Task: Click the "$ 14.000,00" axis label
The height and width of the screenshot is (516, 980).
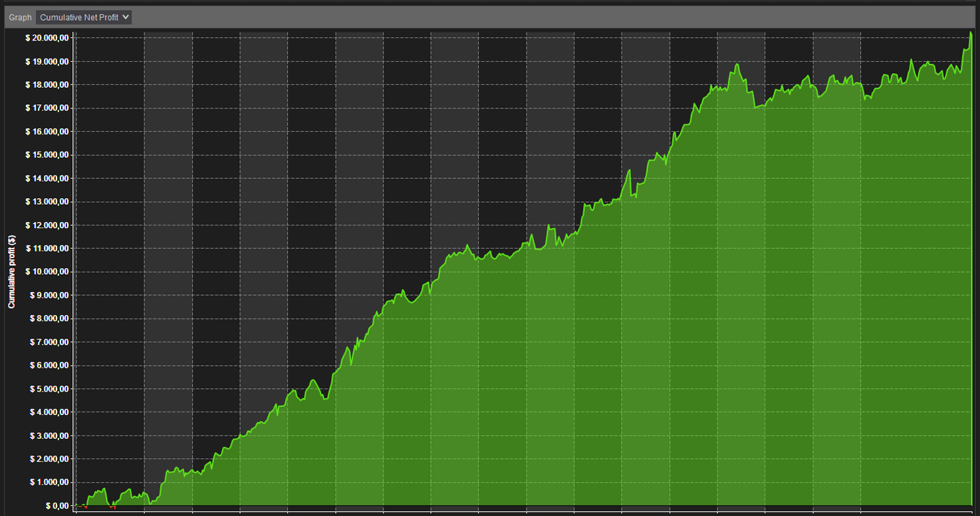Action: (47, 178)
